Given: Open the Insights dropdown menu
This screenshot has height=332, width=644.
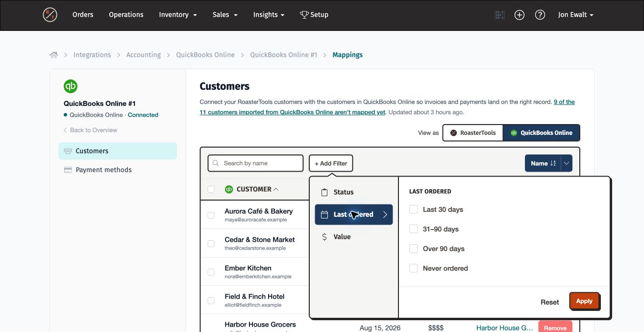Looking at the screenshot, I should click(269, 15).
